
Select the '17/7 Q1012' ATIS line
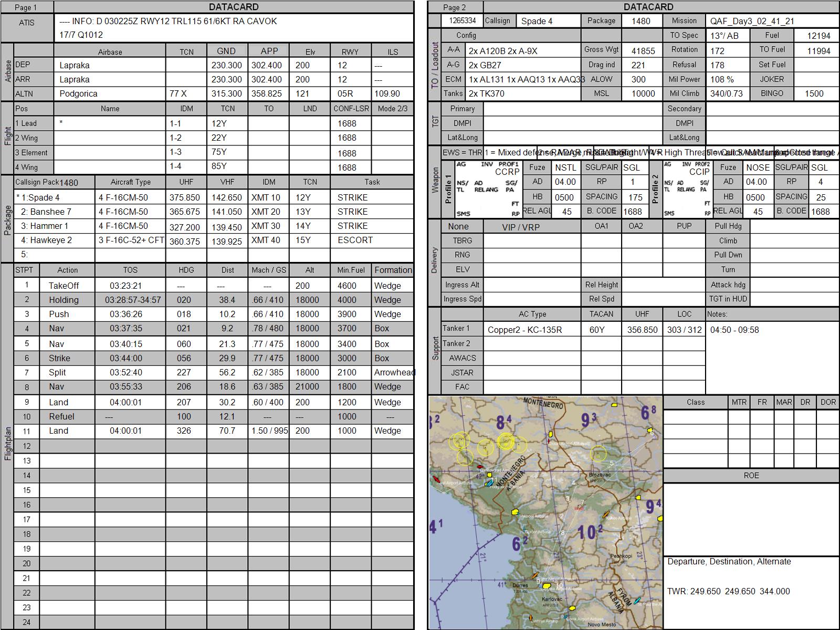pyautogui.click(x=81, y=35)
